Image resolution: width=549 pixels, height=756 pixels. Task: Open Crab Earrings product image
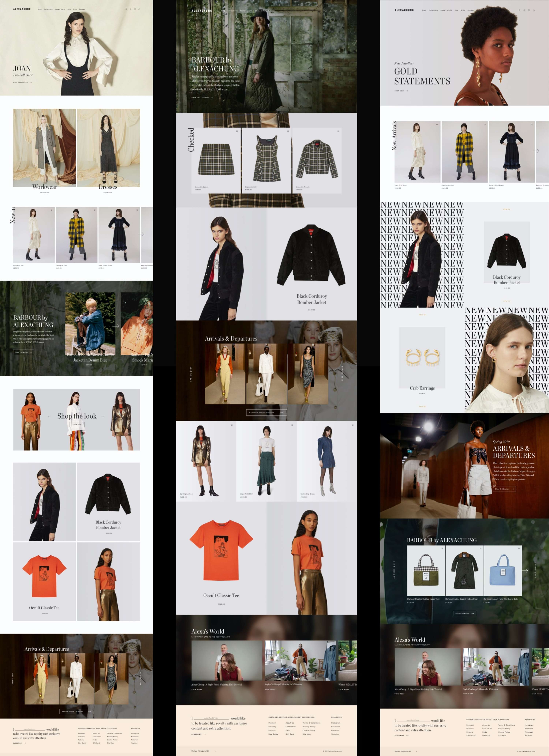[x=422, y=358]
